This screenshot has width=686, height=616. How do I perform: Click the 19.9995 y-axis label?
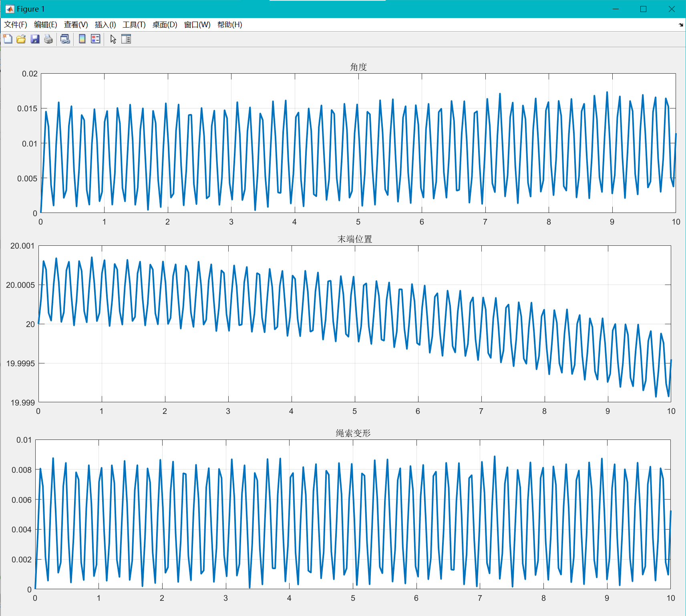pyautogui.click(x=20, y=363)
